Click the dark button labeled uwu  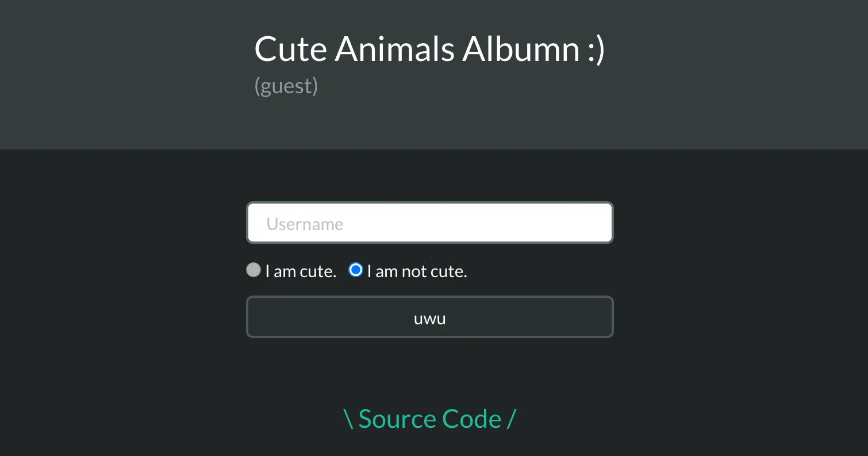(x=430, y=317)
